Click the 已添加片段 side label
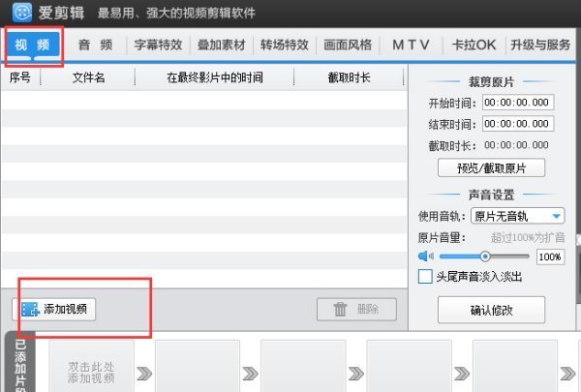Screen dimensions: 581x392 click(20, 363)
